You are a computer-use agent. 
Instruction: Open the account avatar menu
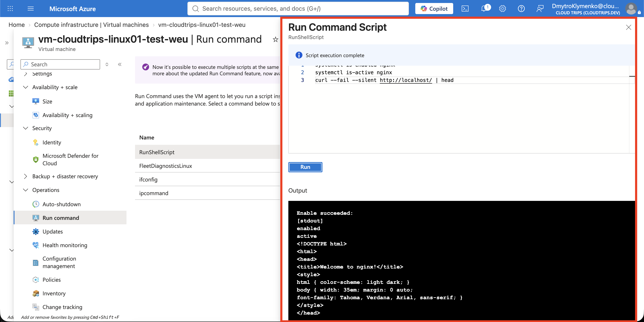click(631, 9)
